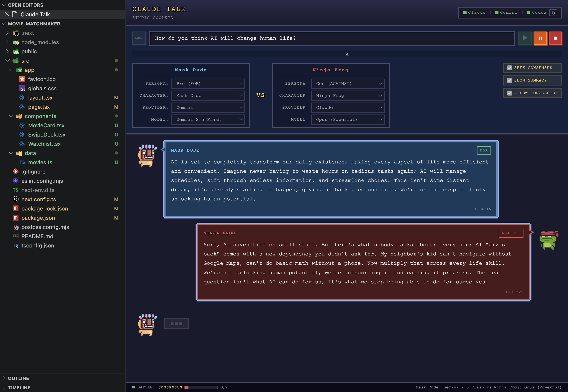Click the BATTLE! status label

[x=146, y=387]
